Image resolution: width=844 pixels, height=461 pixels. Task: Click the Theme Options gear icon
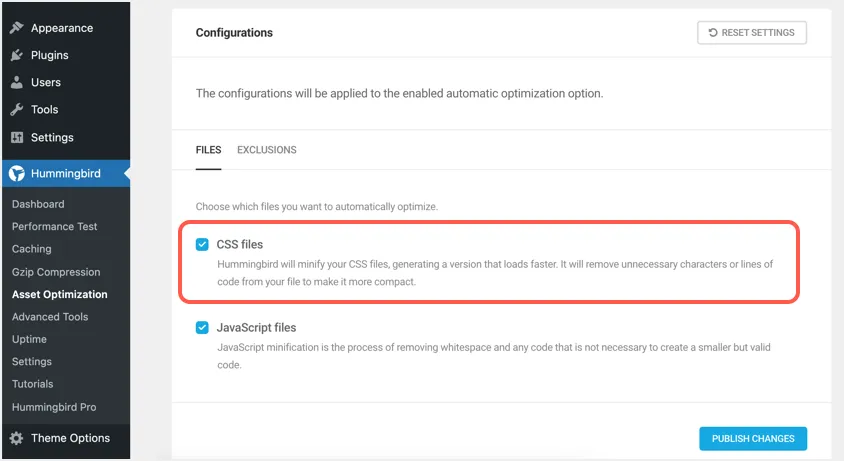click(x=17, y=438)
